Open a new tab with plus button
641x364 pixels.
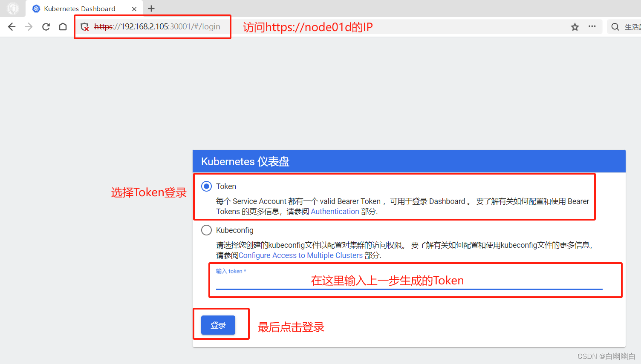click(151, 9)
